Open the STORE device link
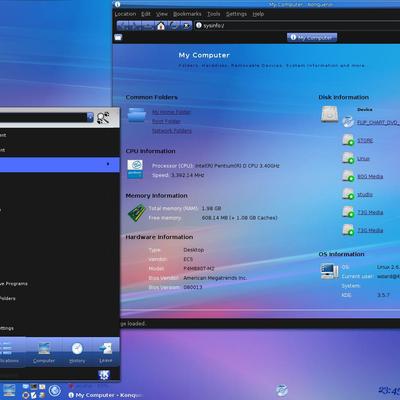 pyautogui.click(x=365, y=141)
